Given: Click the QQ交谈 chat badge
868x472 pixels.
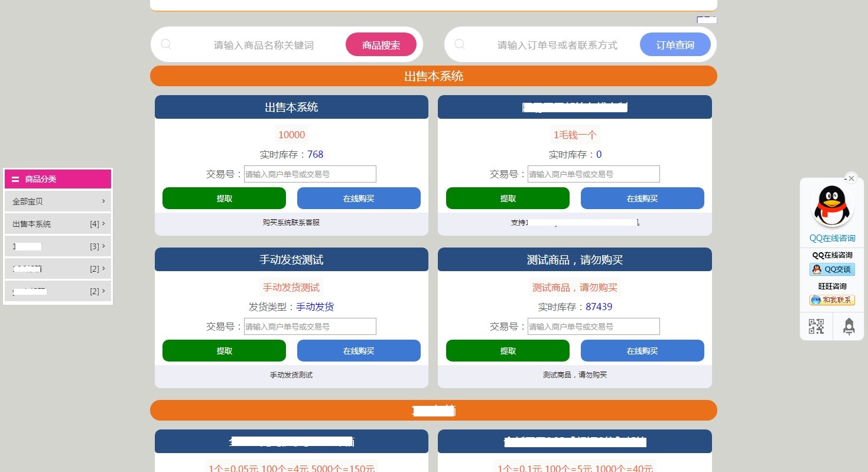Looking at the screenshot, I should pos(832,269).
